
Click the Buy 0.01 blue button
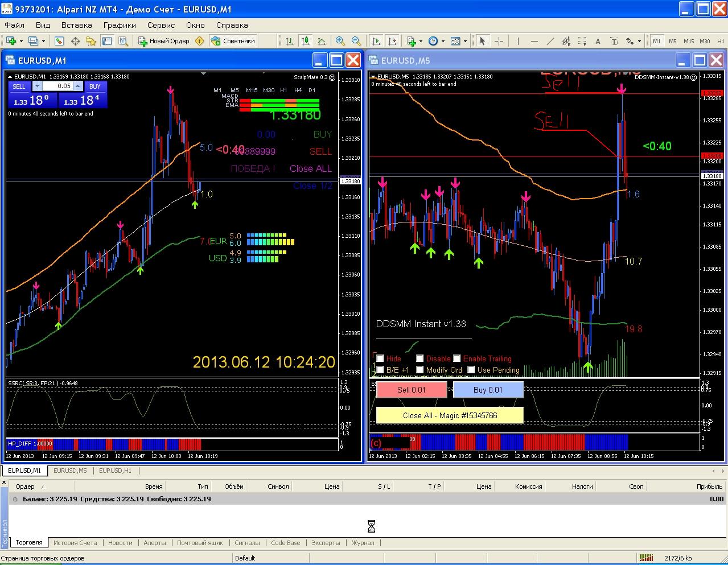click(488, 390)
